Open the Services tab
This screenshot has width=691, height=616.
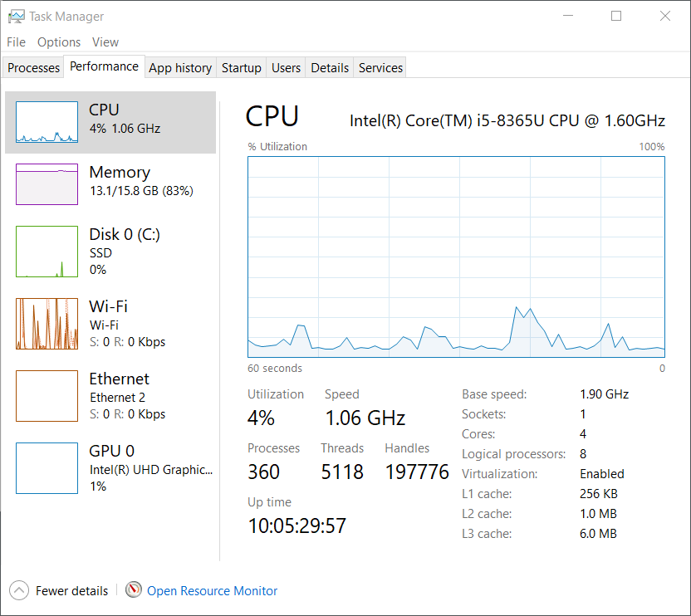(380, 68)
